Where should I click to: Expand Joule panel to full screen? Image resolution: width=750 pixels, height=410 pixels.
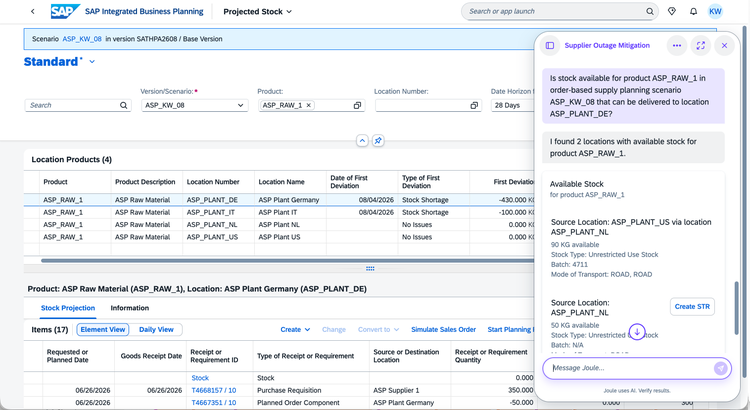pyautogui.click(x=701, y=45)
